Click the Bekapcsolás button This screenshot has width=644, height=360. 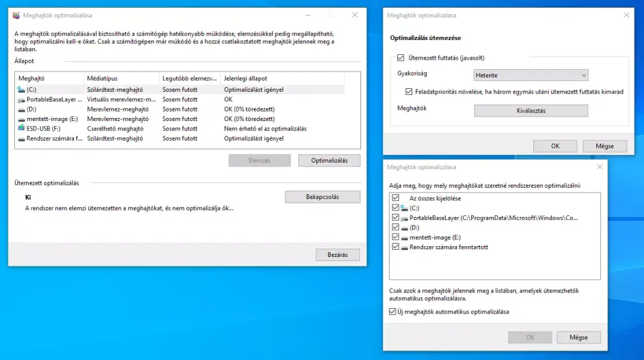pyautogui.click(x=323, y=197)
